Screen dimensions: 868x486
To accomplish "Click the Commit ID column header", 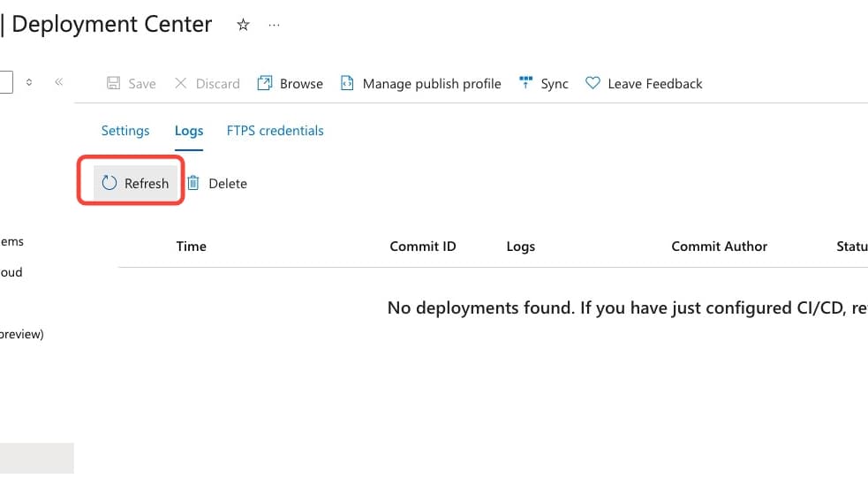I will point(423,246).
